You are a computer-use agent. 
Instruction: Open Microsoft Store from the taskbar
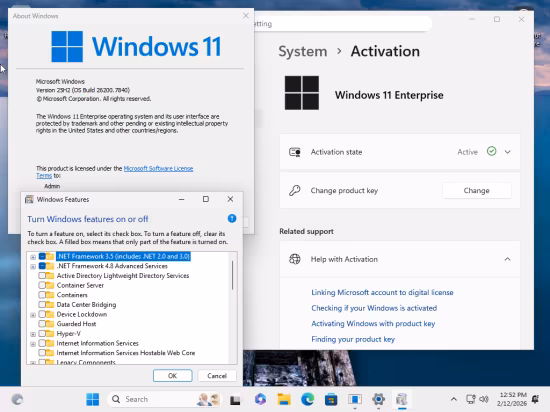point(331,399)
